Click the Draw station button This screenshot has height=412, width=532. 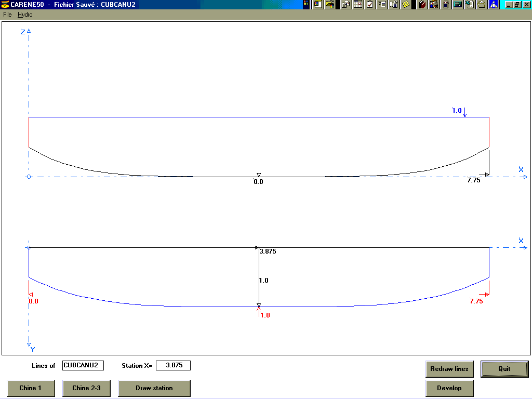(x=154, y=388)
